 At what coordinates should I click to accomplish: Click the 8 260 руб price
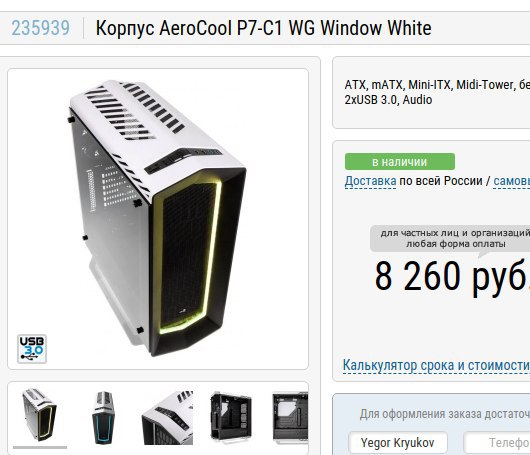[451, 277]
